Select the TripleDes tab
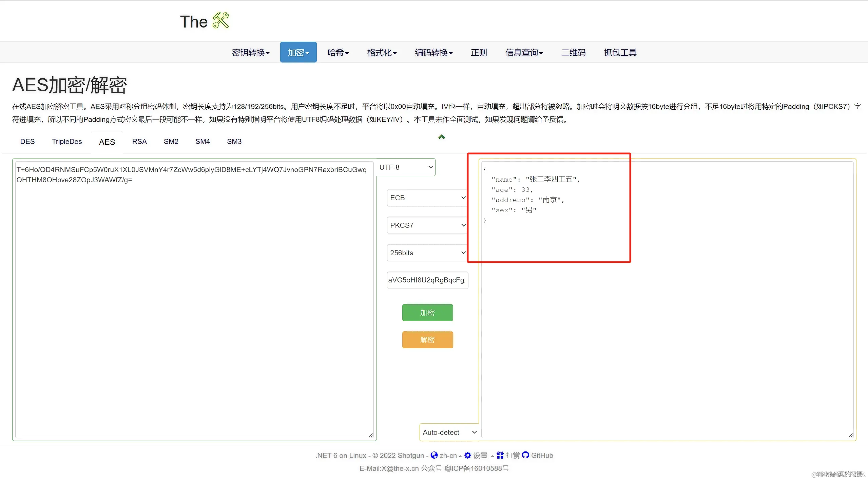Screen dimensions: 868x480 point(67,142)
